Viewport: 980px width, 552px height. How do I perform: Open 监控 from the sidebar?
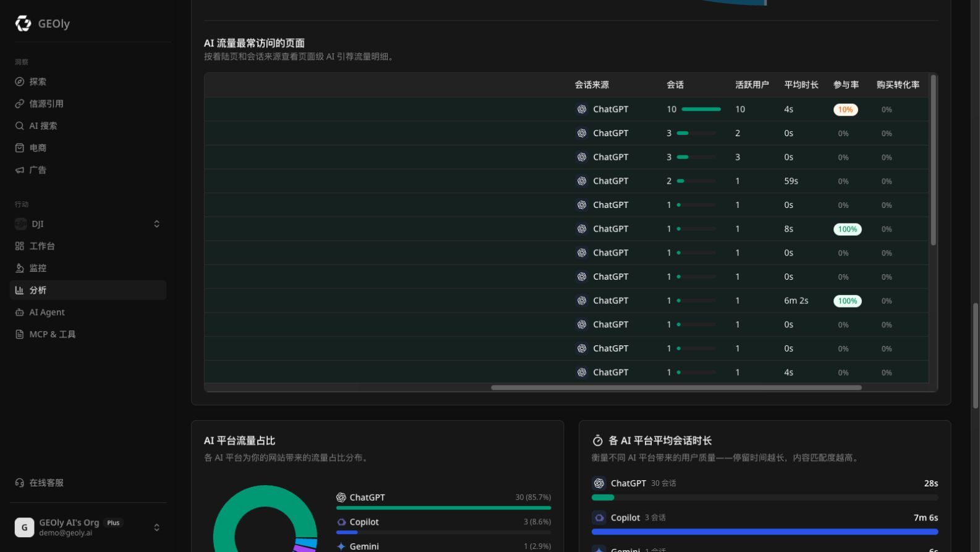pos(88,268)
